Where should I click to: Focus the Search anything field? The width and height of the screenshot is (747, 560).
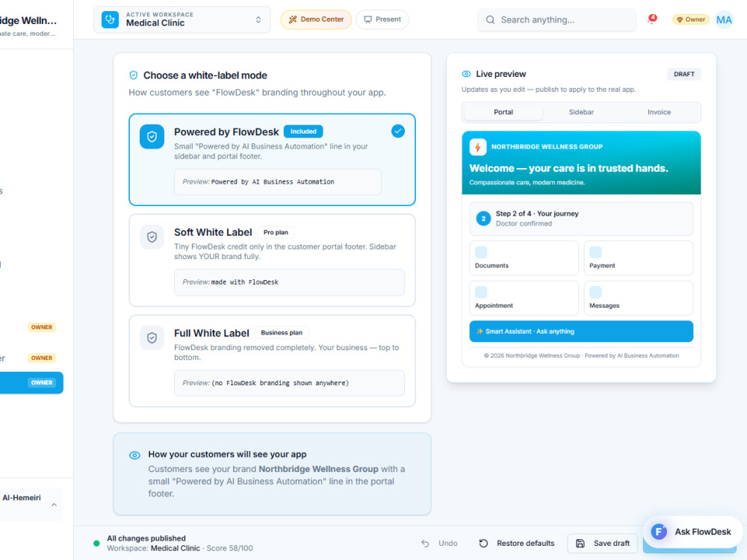(557, 19)
